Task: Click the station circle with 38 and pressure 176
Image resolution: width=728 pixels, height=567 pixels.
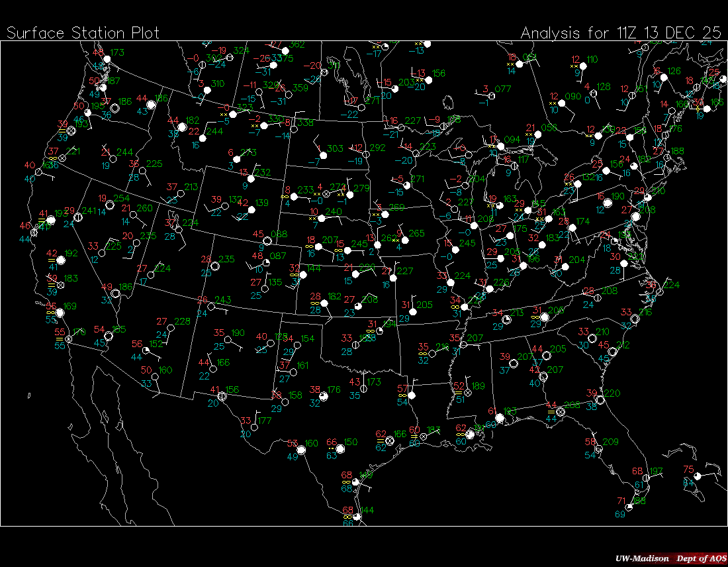Action: (x=324, y=395)
